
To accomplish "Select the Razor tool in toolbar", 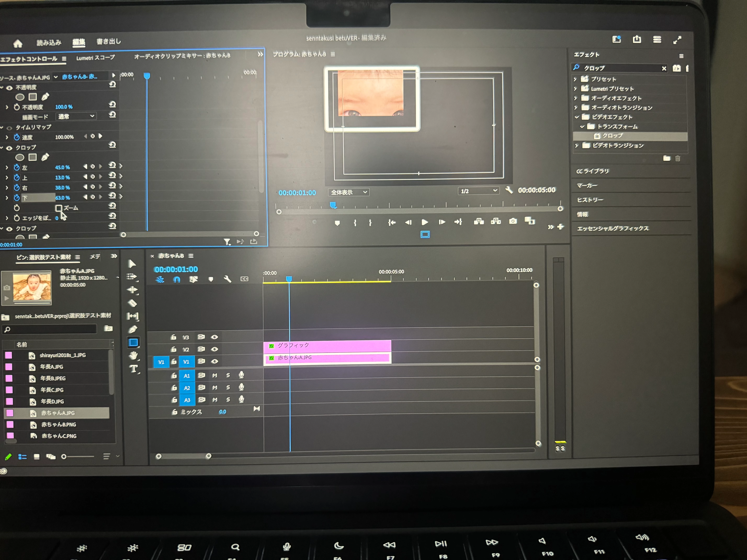I will [132, 303].
